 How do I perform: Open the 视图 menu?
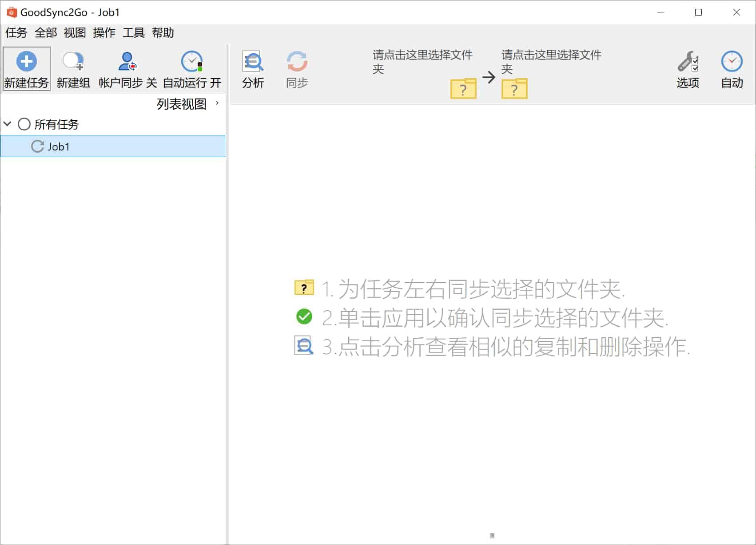pos(74,32)
